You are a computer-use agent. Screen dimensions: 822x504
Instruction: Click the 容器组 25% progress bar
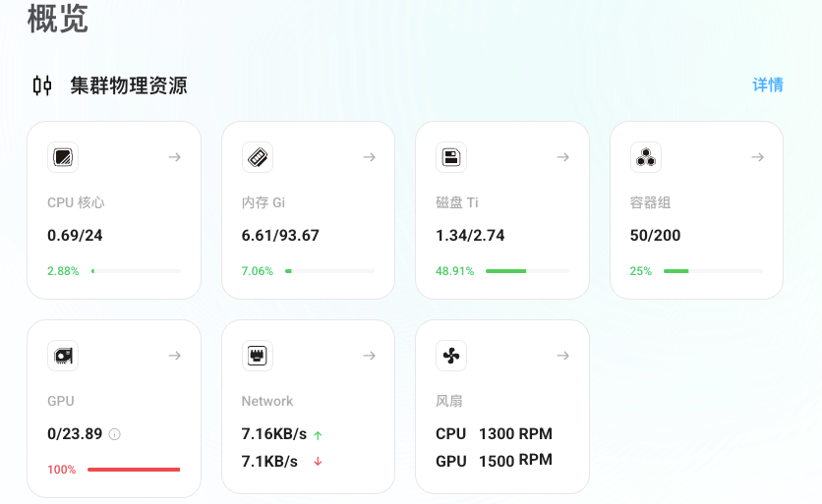coord(713,271)
